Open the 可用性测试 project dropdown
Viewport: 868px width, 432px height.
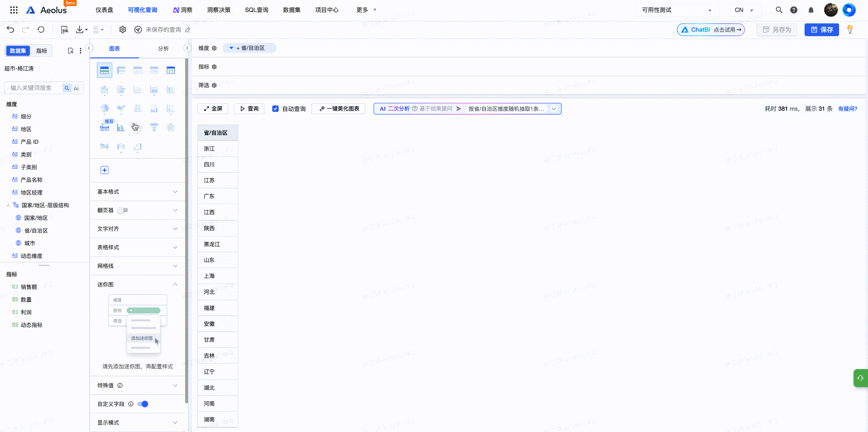[677, 10]
